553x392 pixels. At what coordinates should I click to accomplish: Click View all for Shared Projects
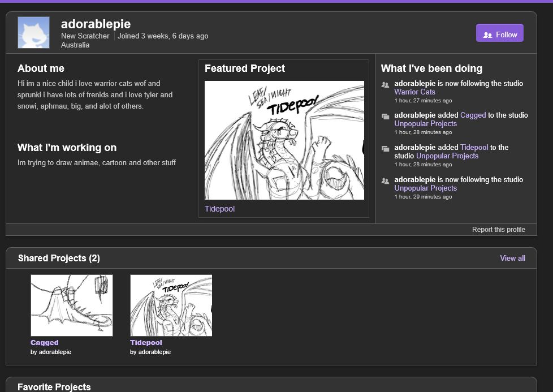512,259
